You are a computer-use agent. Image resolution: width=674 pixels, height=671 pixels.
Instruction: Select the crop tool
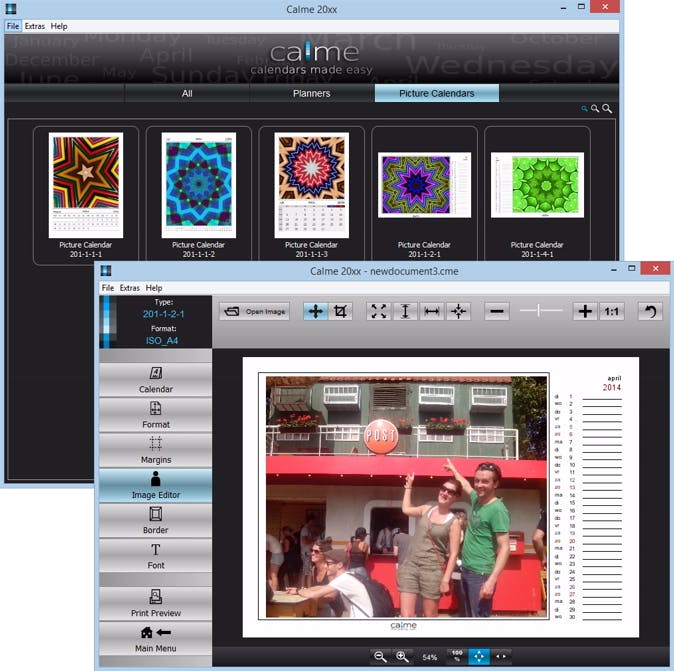pos(340,311)
